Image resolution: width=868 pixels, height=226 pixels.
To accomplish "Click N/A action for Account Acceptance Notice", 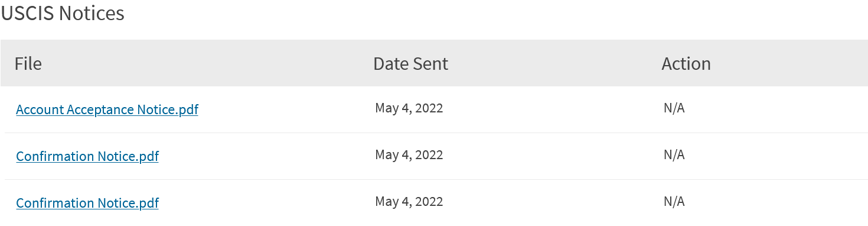I will [x=674, y=108].
